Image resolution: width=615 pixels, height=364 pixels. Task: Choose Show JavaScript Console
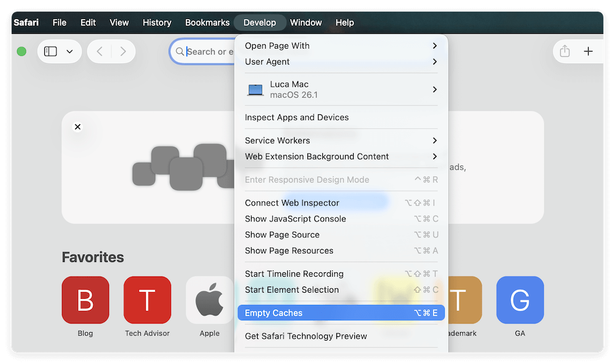click(295, 219)
